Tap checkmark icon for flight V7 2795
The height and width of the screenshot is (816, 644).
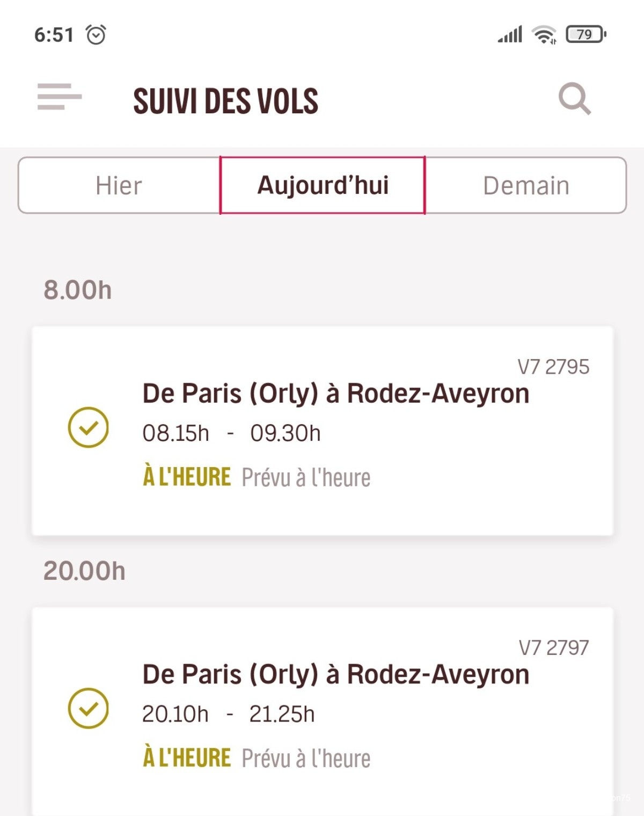coord(89,427)
